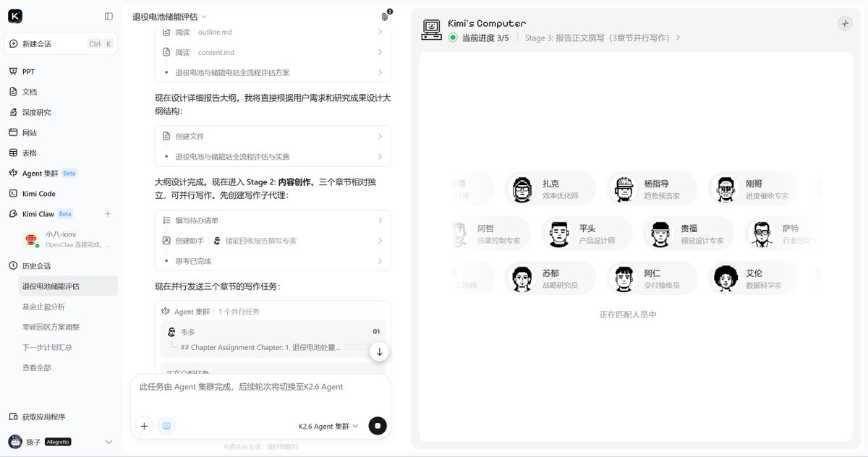Open the 韦多 chapter assignment task
This screenshot has height=457, width=868.
coord(273,339)
